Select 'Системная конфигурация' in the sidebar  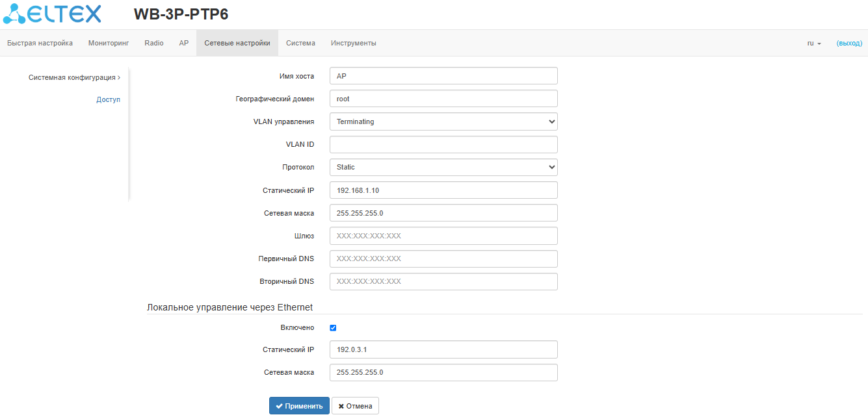pos(72,77)
